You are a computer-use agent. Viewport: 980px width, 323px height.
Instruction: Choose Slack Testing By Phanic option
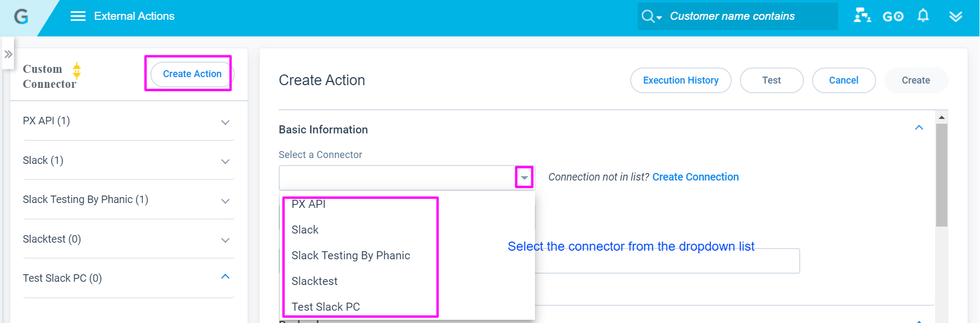tap(351, 256)
